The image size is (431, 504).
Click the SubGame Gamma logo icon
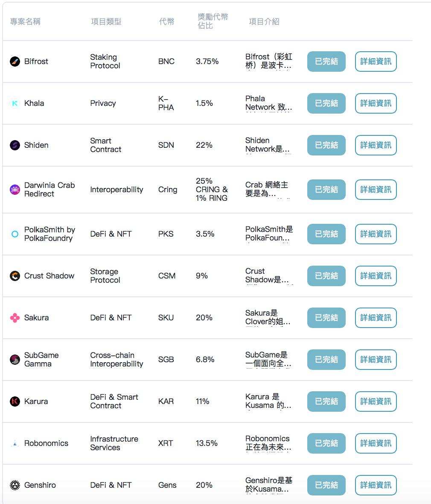(x=15, y=359)
